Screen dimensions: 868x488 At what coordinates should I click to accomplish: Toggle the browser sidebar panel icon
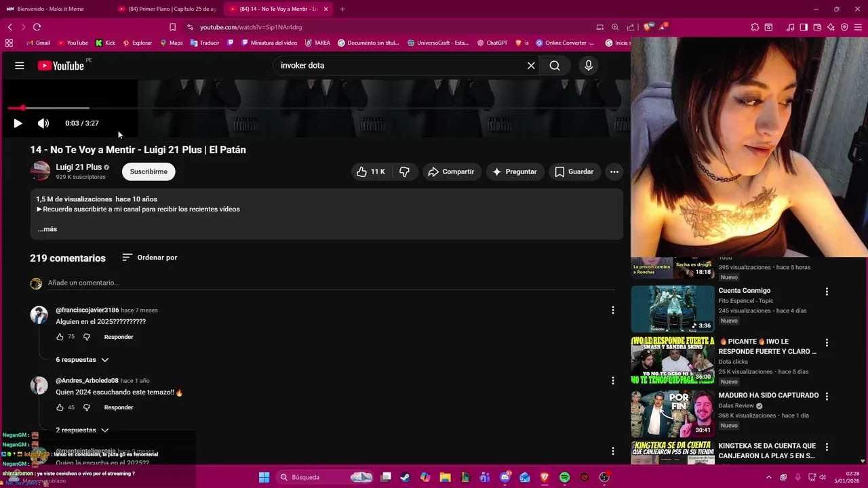(x=804, y=27)
